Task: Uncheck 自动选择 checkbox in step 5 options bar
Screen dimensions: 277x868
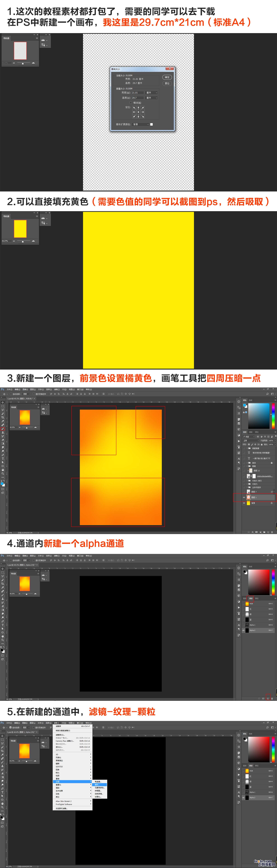Action: (10, 727)
